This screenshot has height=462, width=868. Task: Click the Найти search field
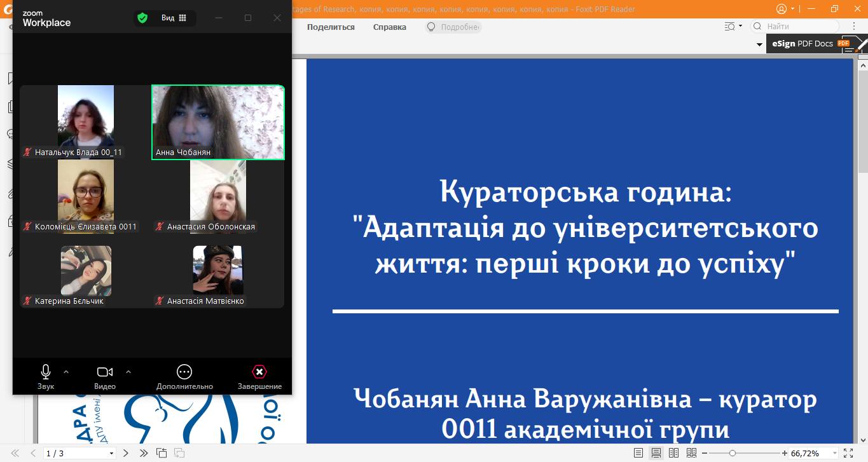(x=801, y=27)
